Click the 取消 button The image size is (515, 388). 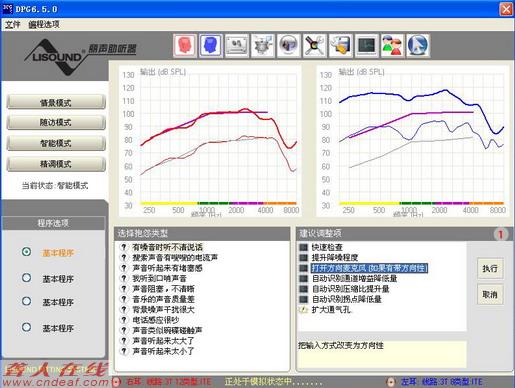pyautogui.click(x=490, y=294)
